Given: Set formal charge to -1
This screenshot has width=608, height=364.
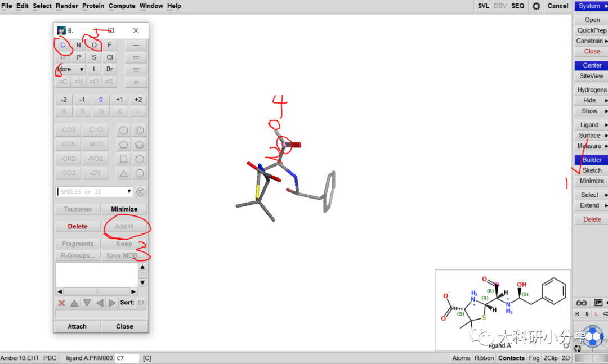Looking at the screenshot, I should click(x=82, y=100).
